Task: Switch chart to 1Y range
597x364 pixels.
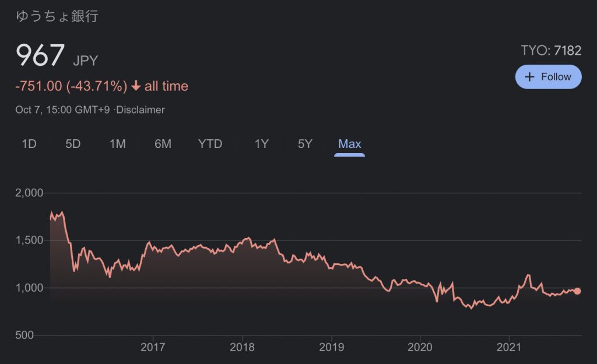Action: (x=262, y=144)
